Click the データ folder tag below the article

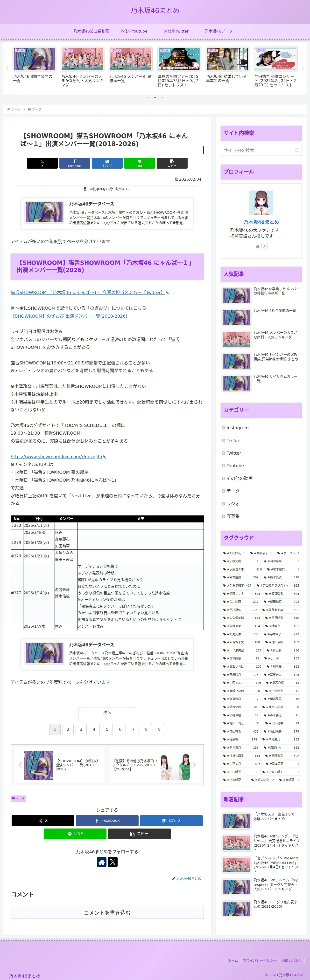[x=18, y=798]
